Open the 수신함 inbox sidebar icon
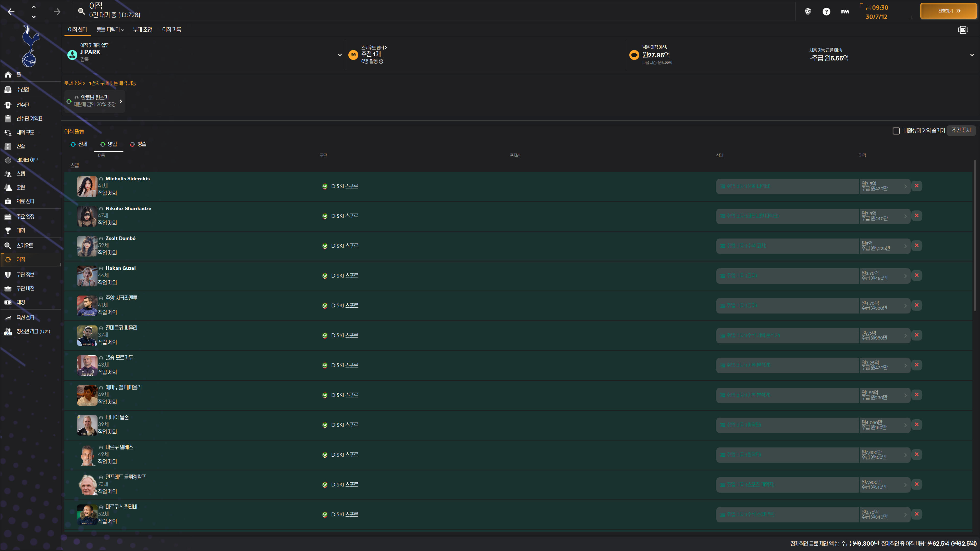This screenshot has height=551, width=980. pyautogui.click(x=8, y=89)
